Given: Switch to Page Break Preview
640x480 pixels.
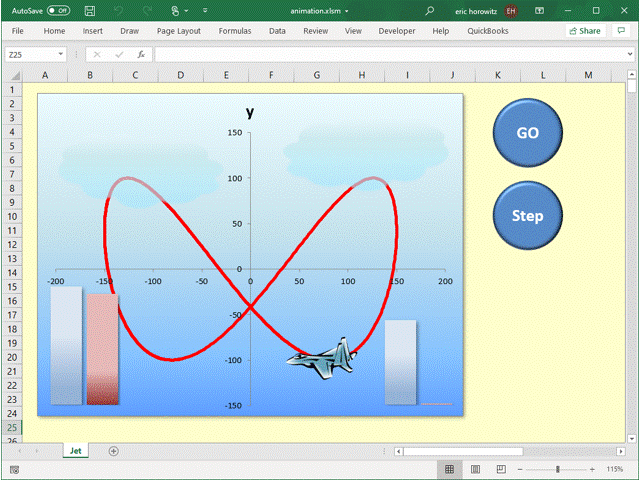Looking at the screenshot, I should (x=500, y=469).
